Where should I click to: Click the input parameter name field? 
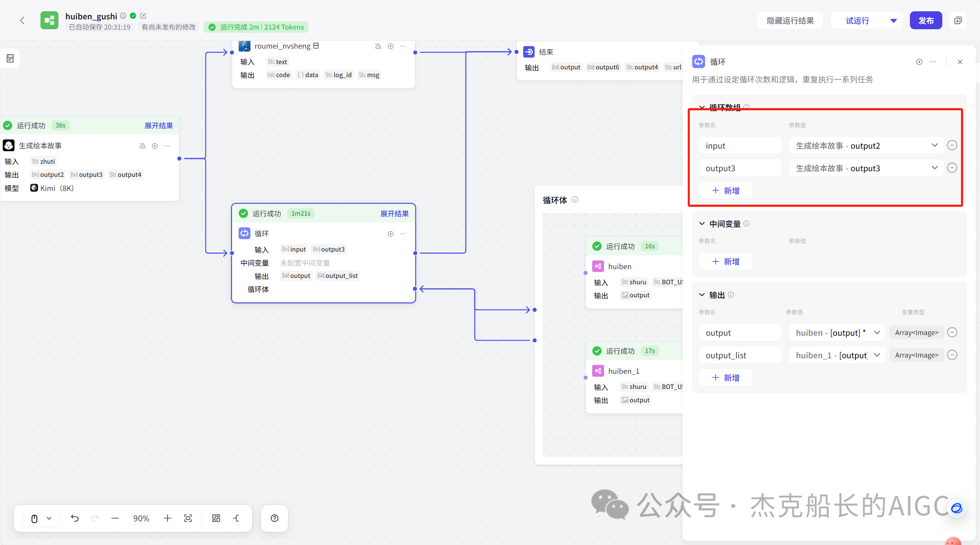[739, 145]
